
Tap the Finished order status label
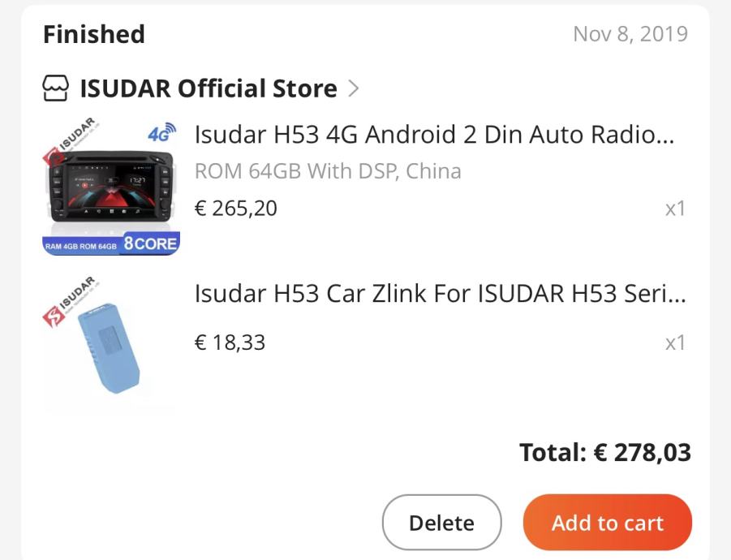pos(93,34)
